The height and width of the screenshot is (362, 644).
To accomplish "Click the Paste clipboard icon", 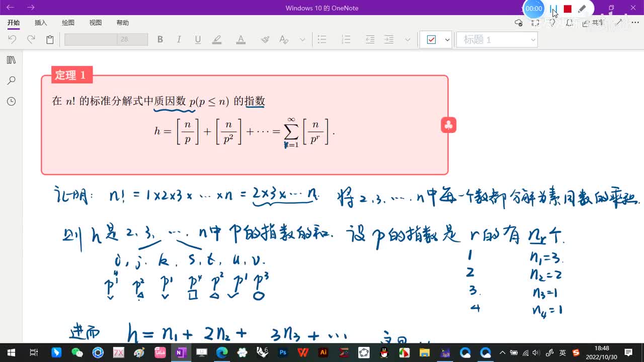I will click(50, 39).
